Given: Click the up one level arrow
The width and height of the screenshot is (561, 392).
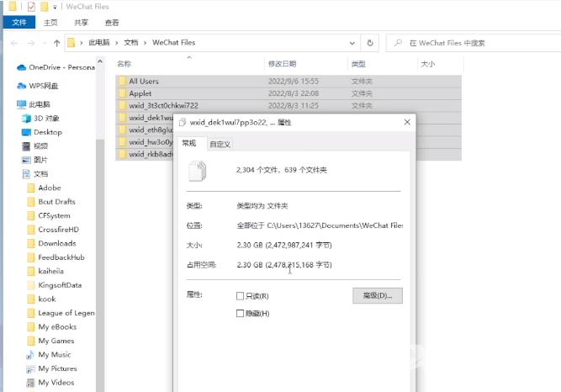Looking at the screenshot, I should coord(56,43).
